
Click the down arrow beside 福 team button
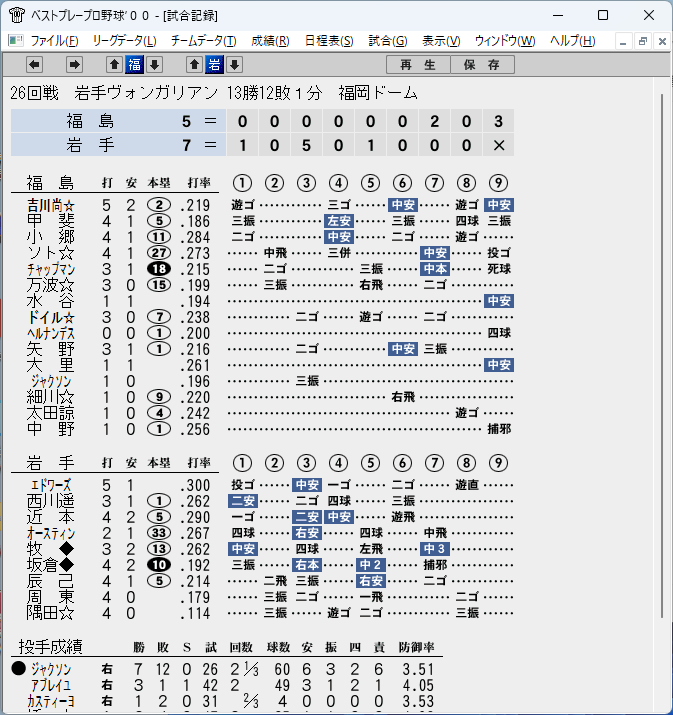(x=155, y=65)
